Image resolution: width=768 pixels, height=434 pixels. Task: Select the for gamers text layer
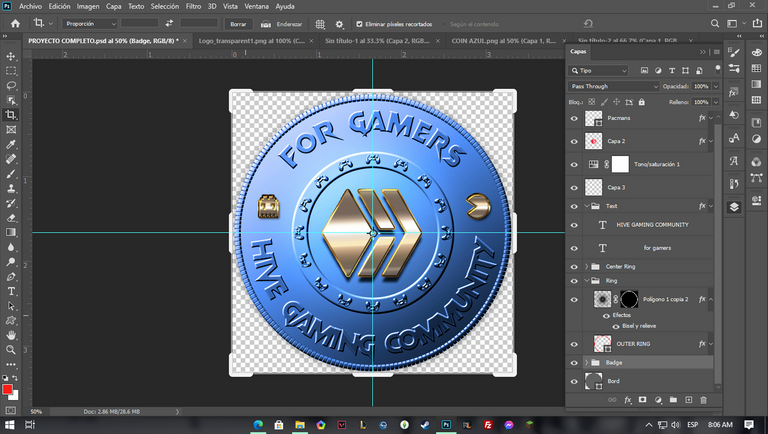point(657,248)
